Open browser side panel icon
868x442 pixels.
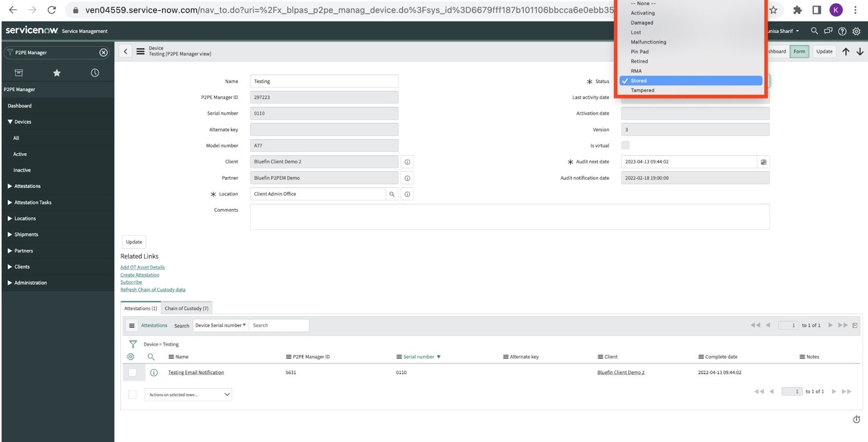(816, 10)
